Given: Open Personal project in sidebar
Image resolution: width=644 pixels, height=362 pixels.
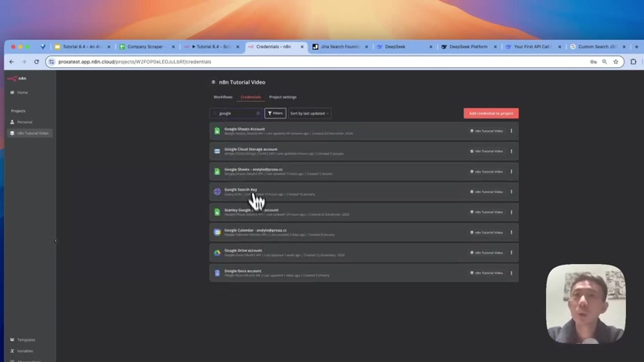Looking at the screenshot, I should point(24,122).
